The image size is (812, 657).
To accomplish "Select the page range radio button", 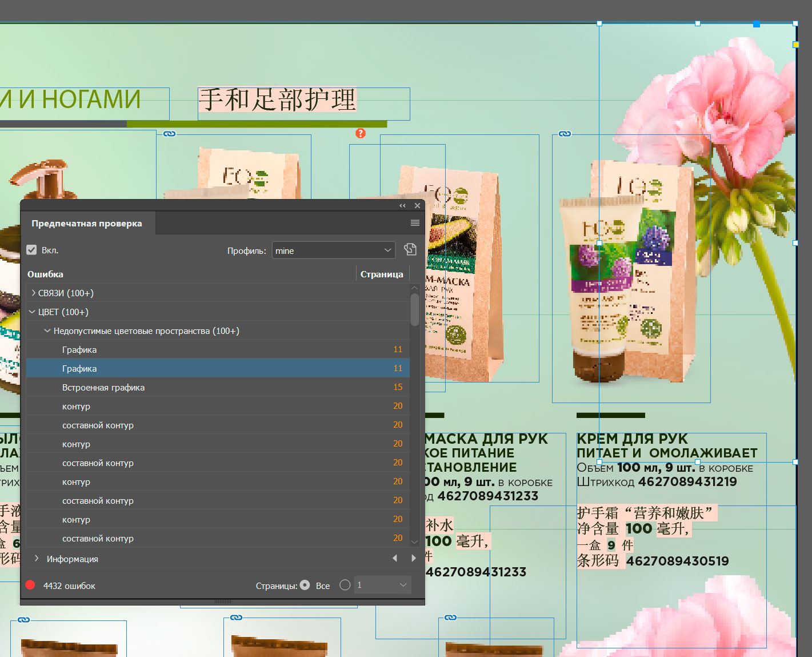I will click(x=345, y=585).
